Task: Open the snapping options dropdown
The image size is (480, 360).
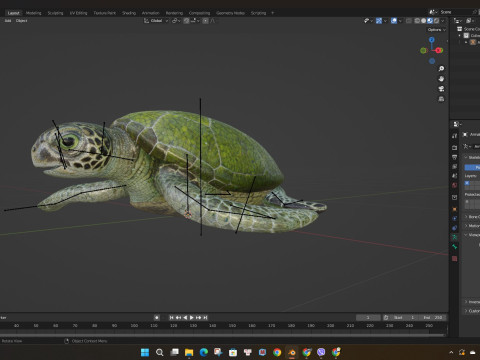Action: (196, 21)
